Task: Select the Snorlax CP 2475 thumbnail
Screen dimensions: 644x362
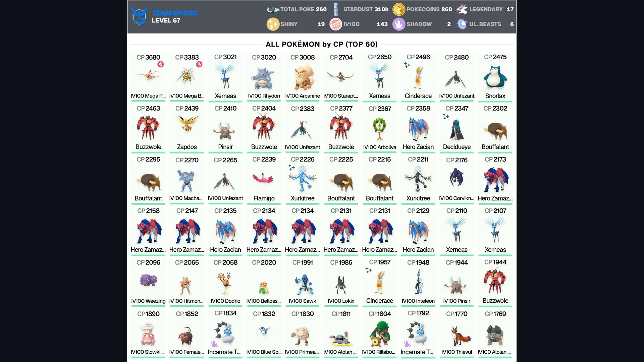Action: [x=495, y=77]
